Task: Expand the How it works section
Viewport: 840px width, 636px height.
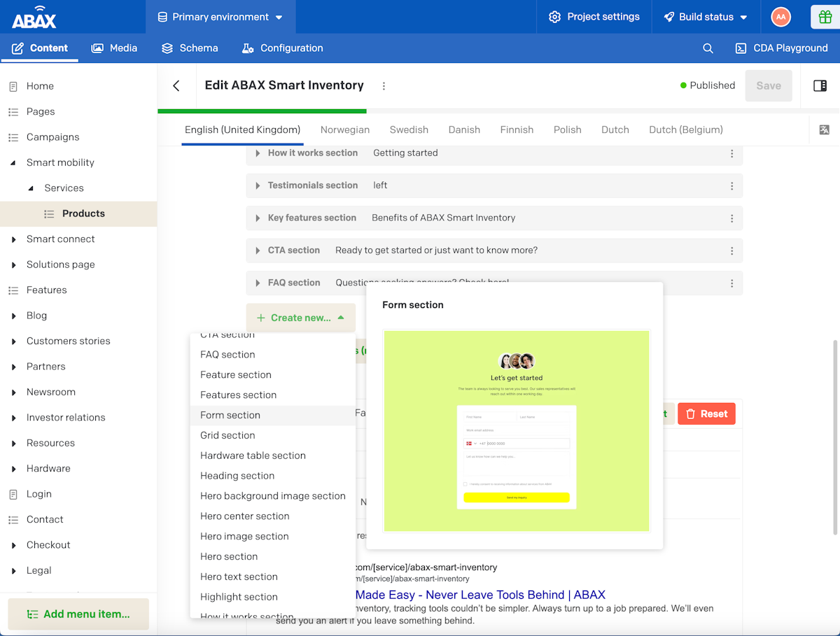Action: 258,153
